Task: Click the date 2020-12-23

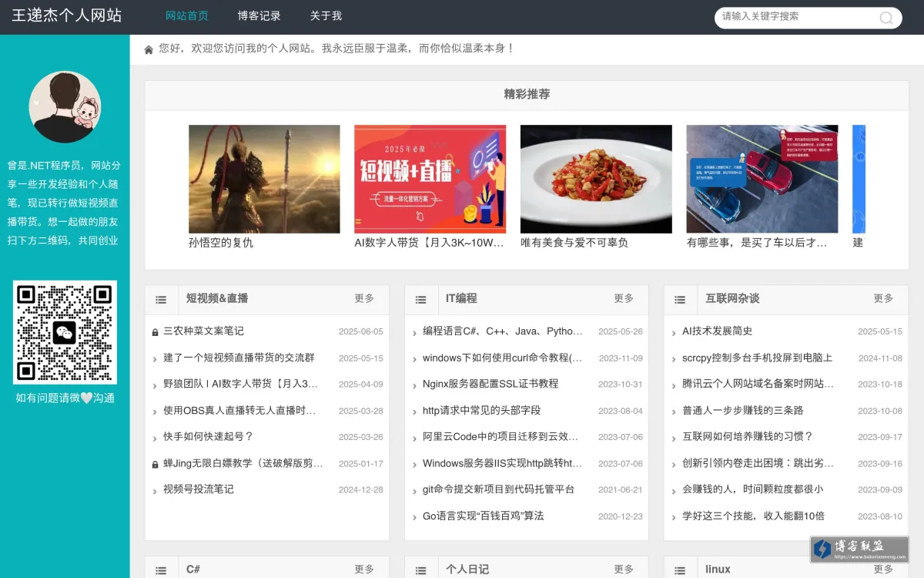Action: tap(621, 517)
